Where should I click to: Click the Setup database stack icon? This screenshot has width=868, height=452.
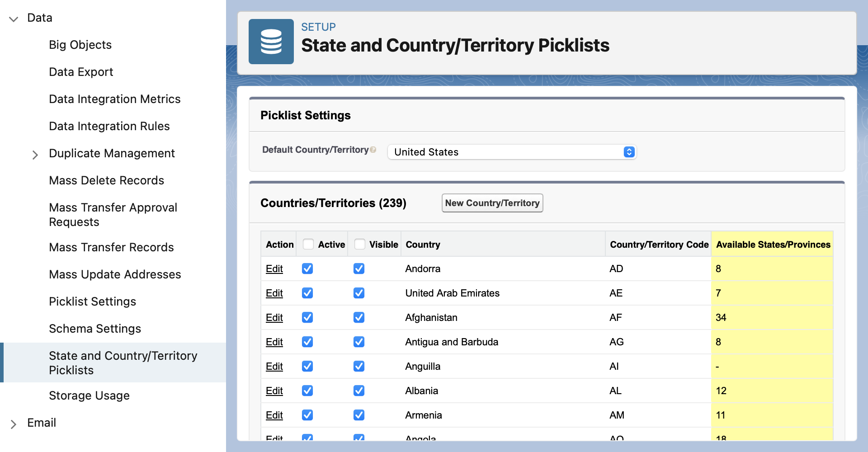271,42
